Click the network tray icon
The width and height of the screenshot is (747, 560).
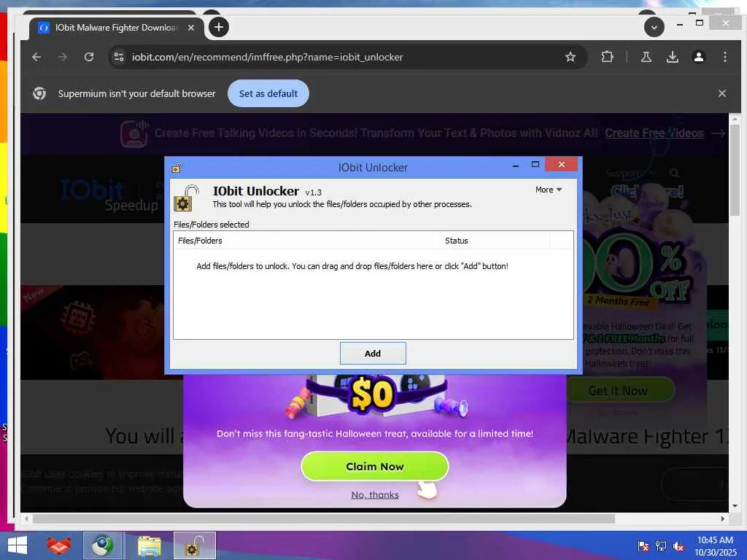coord(661,546)
